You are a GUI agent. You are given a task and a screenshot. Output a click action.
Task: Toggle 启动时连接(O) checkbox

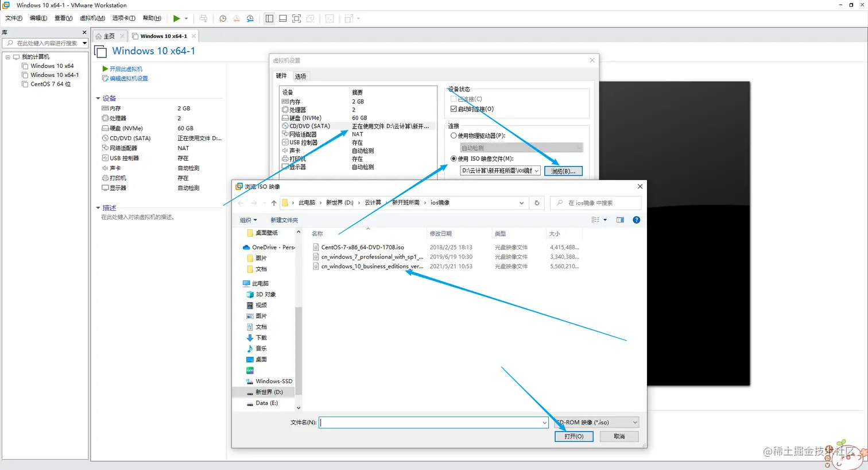[454, 109]
